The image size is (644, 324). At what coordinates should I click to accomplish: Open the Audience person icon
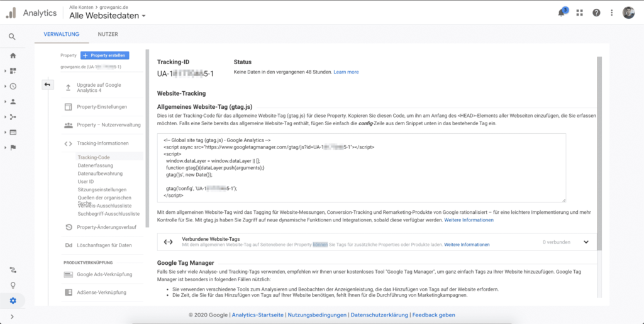pos(13,101)
